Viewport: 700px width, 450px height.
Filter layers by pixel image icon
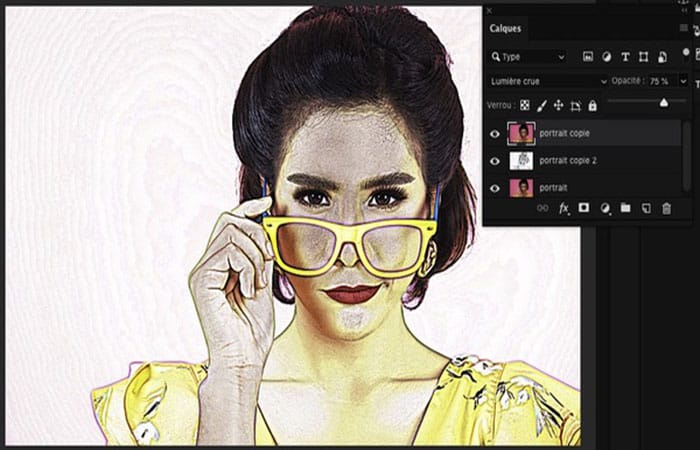pos(588,57)
